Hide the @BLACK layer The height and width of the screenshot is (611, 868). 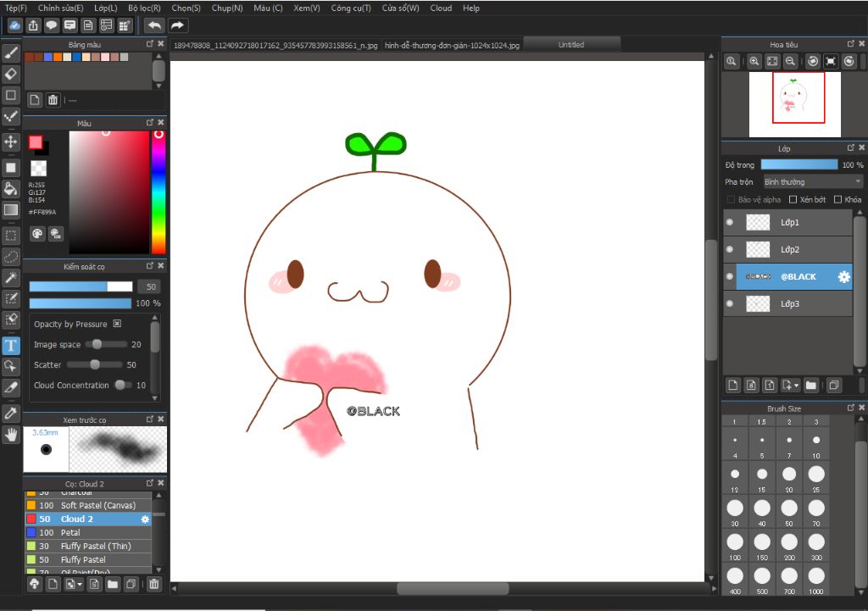[730, 277]
